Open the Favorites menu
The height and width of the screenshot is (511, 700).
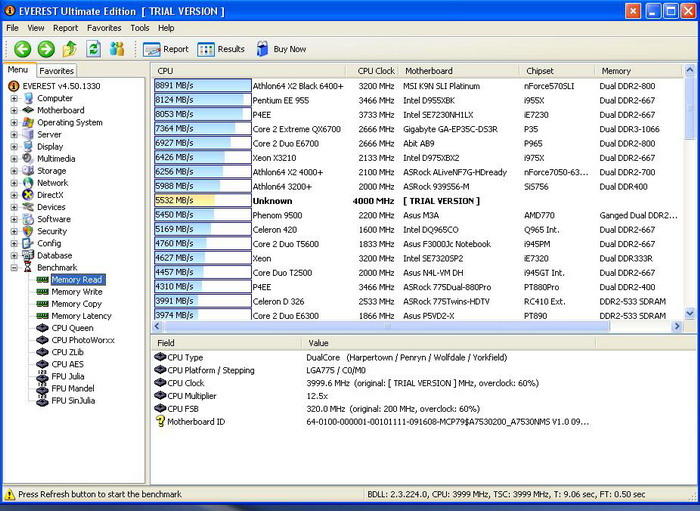click(x=104, y=28)
